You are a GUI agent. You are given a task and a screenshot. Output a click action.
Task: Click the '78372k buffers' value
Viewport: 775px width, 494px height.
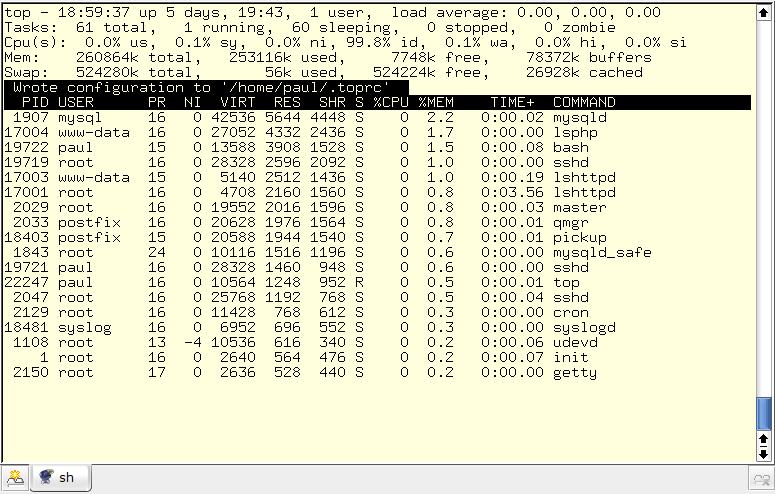click(589, 57)
